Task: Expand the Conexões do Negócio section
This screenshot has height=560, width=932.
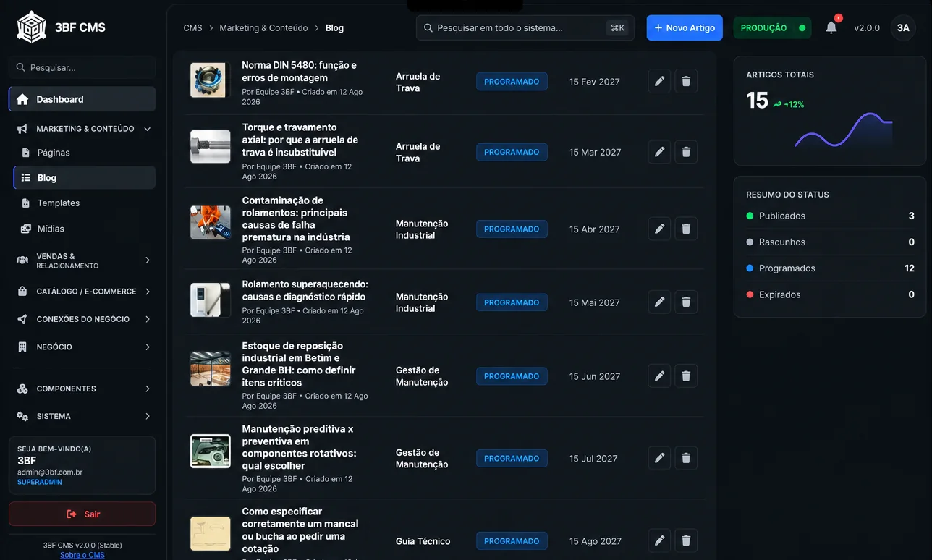Action: pos(82,319)
